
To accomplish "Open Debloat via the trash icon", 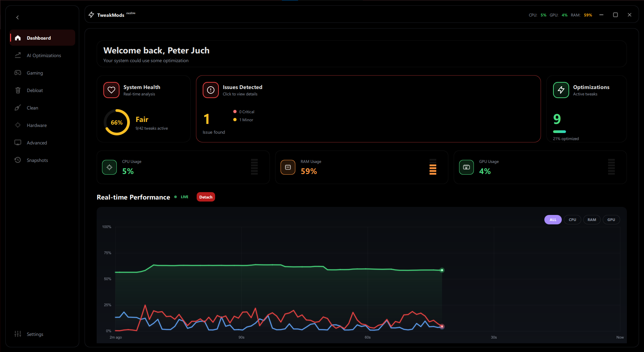I will pos(18,90).
